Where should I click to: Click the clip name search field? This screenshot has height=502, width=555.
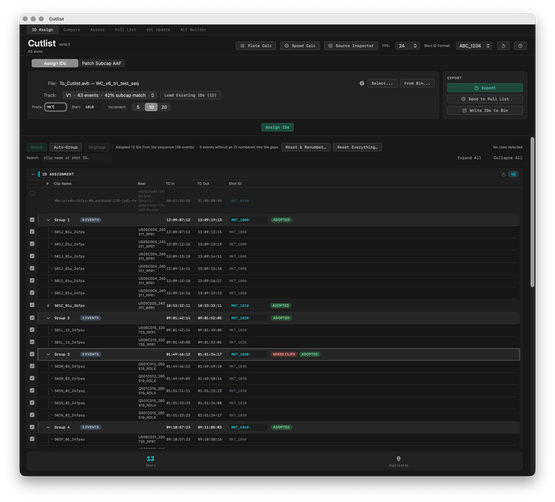[x=76, y=158]
